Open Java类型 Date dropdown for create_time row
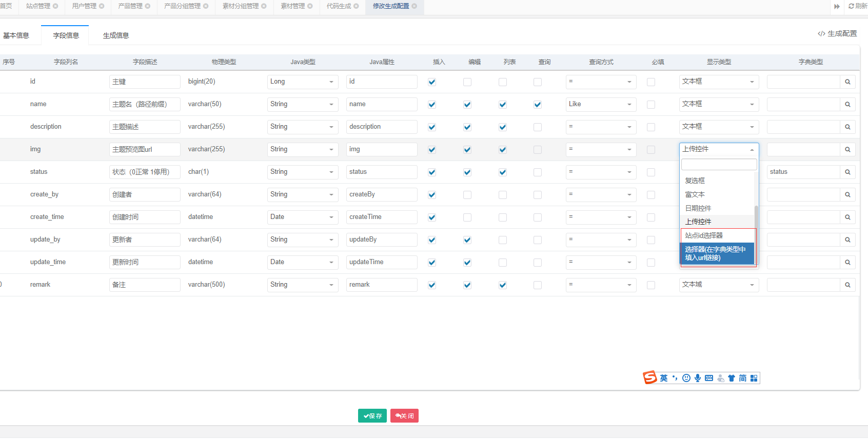This screenshot has height=439, width=868. [x=303, y=217]
